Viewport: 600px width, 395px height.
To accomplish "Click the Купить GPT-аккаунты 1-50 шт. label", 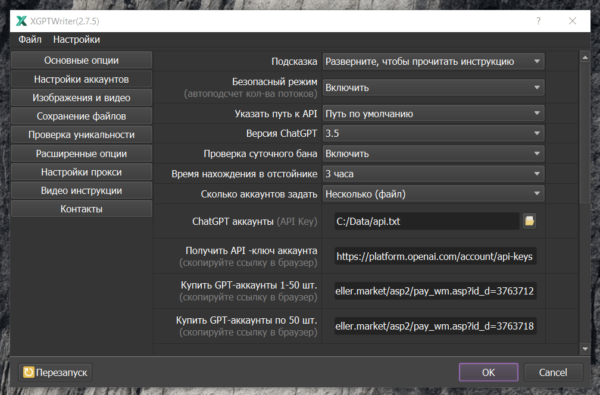I will pos(249,285).
